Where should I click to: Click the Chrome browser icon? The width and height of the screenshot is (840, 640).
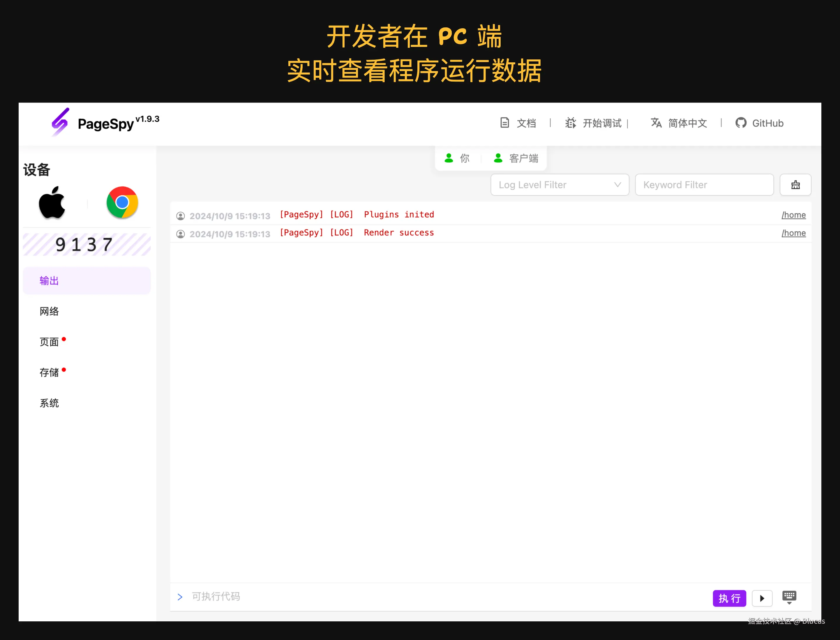[122, 202]
